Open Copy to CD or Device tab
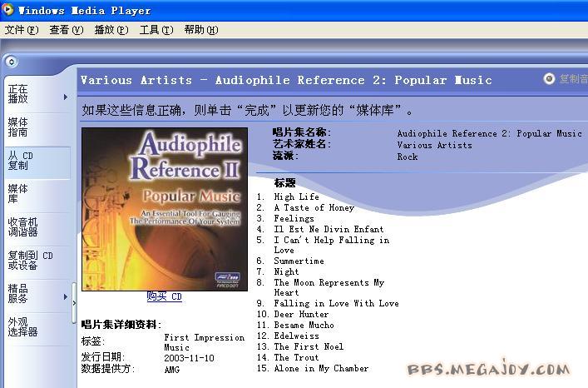The width and height of the screenshot is (588, 388). (x=37, y=261)
